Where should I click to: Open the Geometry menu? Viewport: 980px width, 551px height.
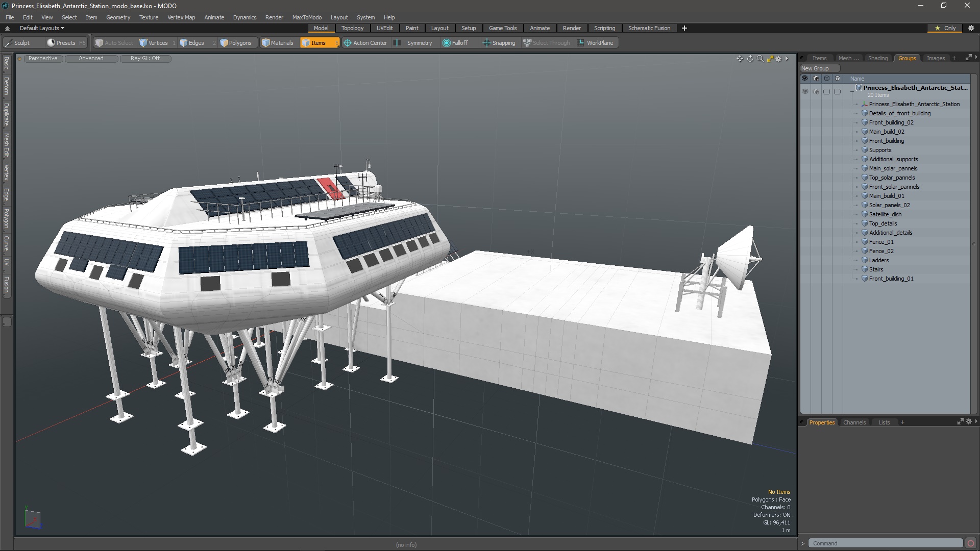click(x=118, y=17)
